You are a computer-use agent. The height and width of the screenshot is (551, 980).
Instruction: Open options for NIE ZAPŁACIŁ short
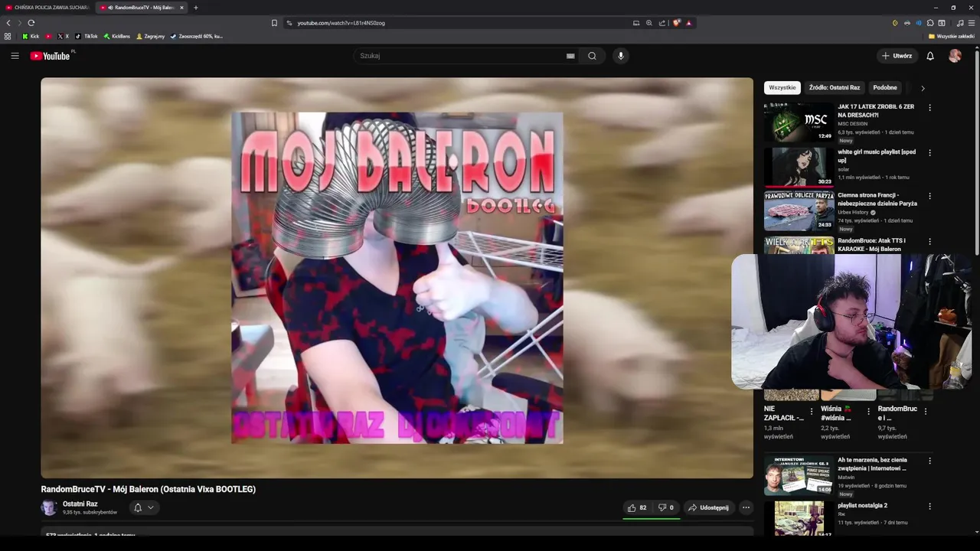click(812, 411)
